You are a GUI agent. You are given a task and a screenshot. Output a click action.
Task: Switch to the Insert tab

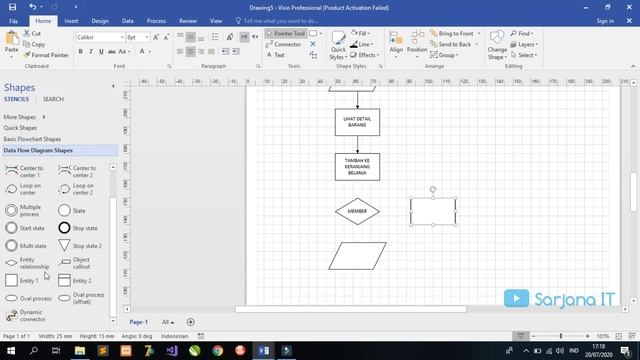[x=71, y=21]
